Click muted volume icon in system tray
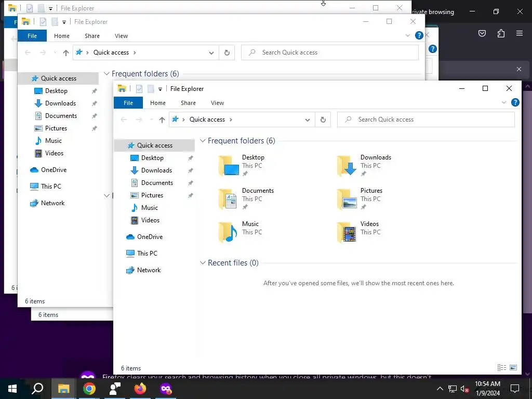 tap(464, 389)
